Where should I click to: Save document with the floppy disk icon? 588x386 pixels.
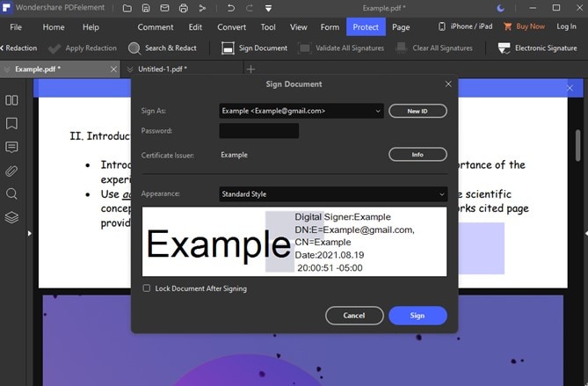pyautogui.click(x=146, y=8)
